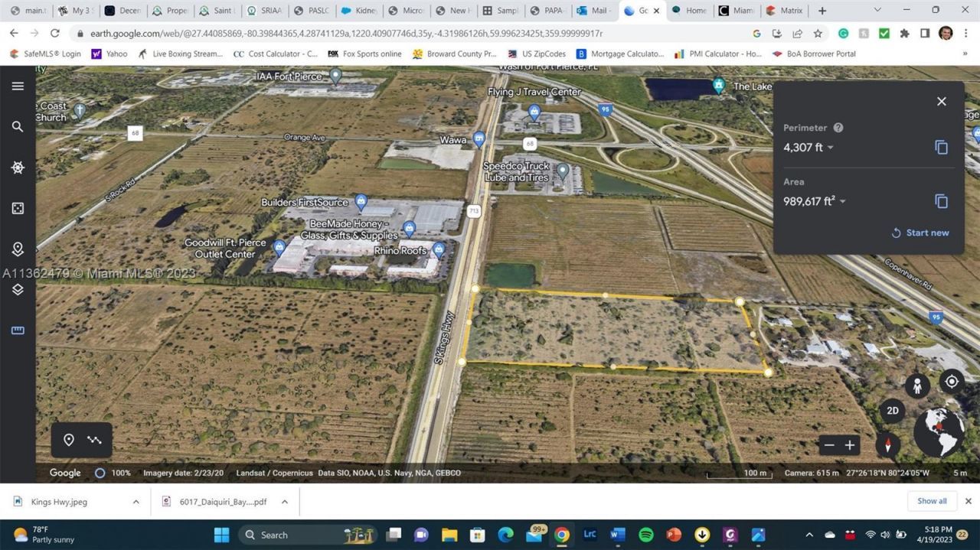Open the Perimeter help question mark
This screenshot has width=980, height=550.
[x=838, y=128]
